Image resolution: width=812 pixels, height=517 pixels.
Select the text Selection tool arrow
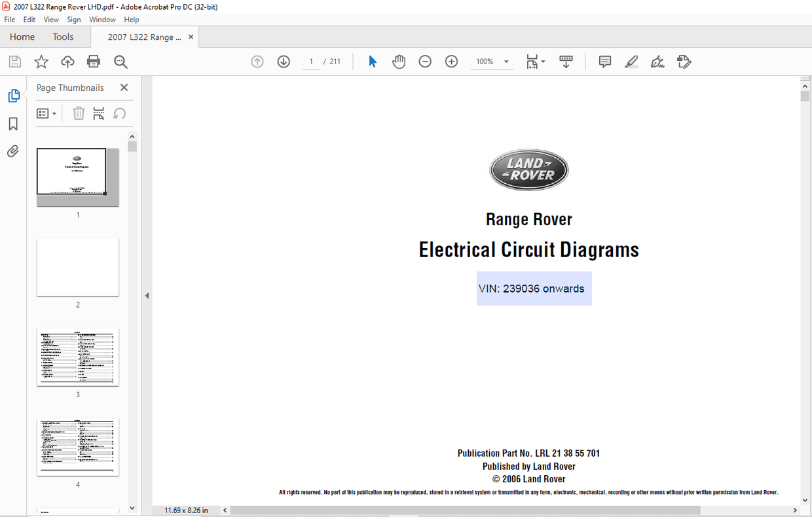click(x=372, y=61)
